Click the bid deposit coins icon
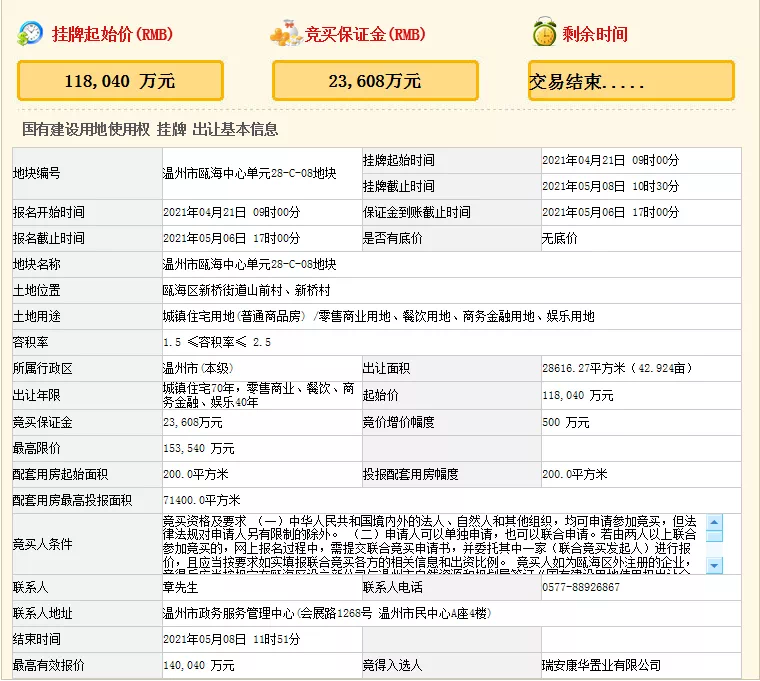Viewport: 760px width, 681px height. 286,33
